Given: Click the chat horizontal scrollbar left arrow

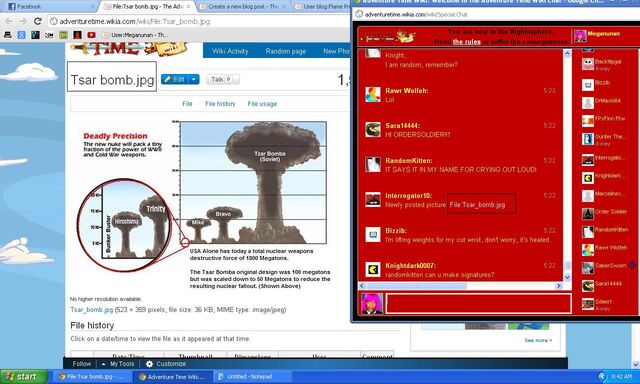Looking at the screenshot, I should tap(362, 286).
